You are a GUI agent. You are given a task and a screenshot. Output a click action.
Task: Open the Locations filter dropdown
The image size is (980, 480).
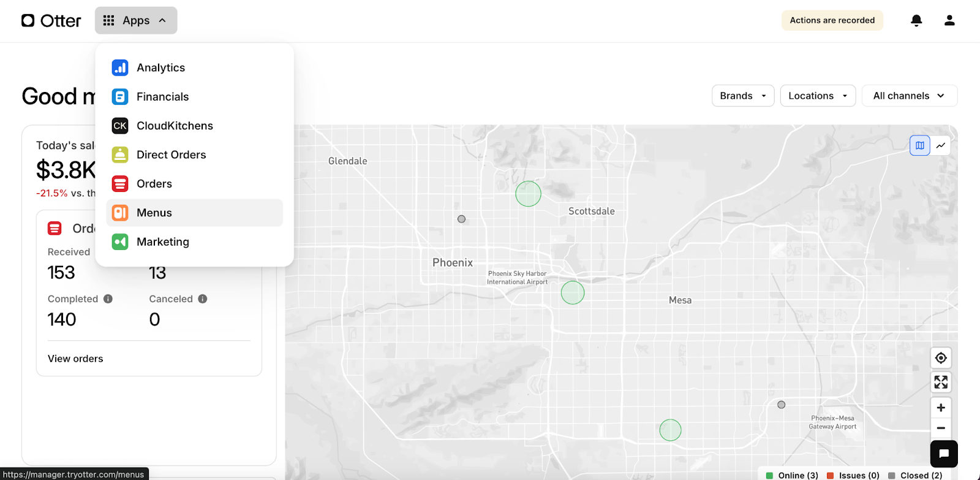tap(818, 96)
